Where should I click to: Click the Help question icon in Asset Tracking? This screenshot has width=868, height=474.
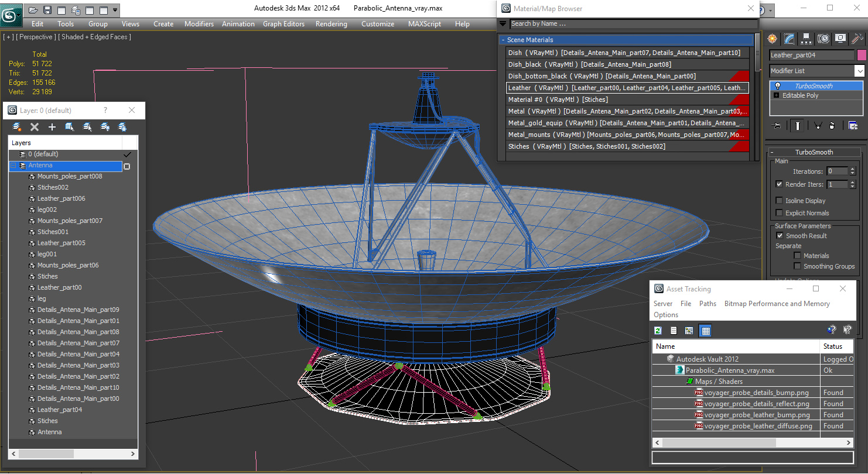click(x=831, y=331)
